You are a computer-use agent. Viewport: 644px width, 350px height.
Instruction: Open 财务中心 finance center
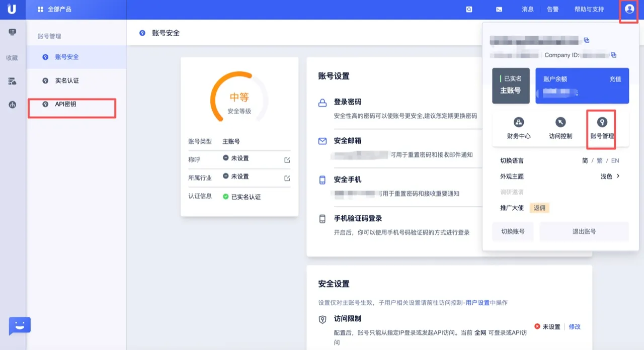point(519,128)
